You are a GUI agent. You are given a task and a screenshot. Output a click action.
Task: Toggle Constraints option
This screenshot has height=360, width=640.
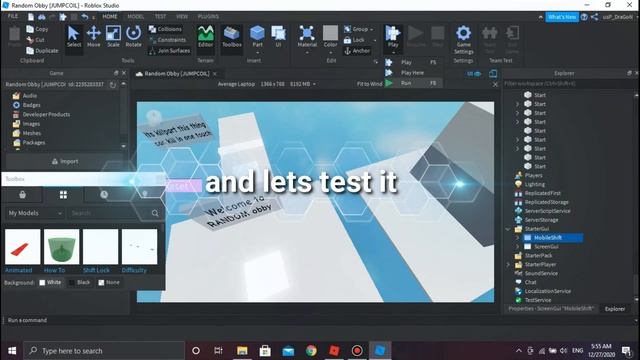(167, 40)
